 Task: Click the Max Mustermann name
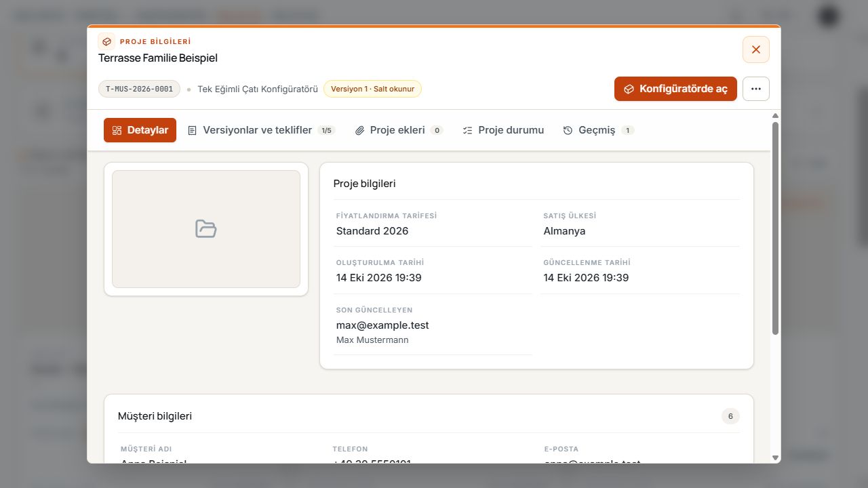click(372, 340)
